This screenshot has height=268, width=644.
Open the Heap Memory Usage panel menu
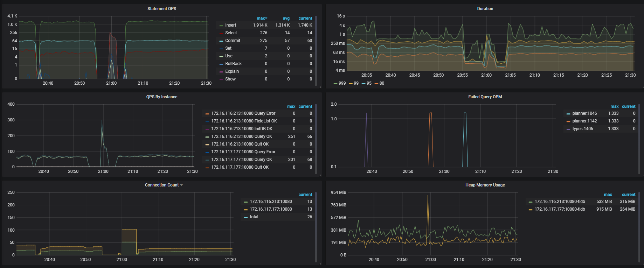485,185
